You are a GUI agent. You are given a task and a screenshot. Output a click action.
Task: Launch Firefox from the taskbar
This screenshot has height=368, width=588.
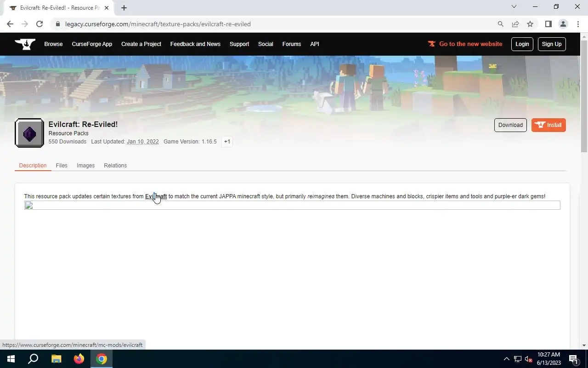tap(79, 359)
